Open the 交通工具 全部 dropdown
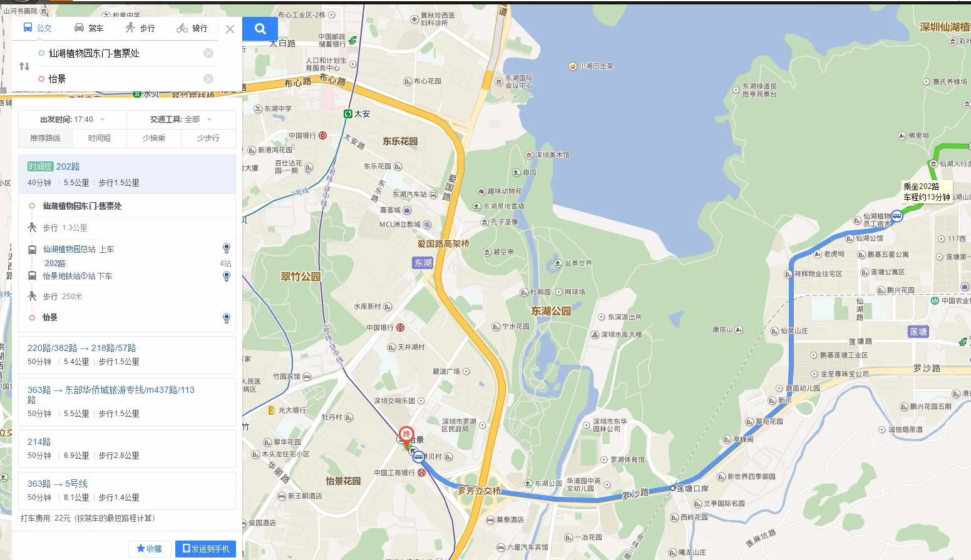971x560 pixels. [x=181, y=120]
